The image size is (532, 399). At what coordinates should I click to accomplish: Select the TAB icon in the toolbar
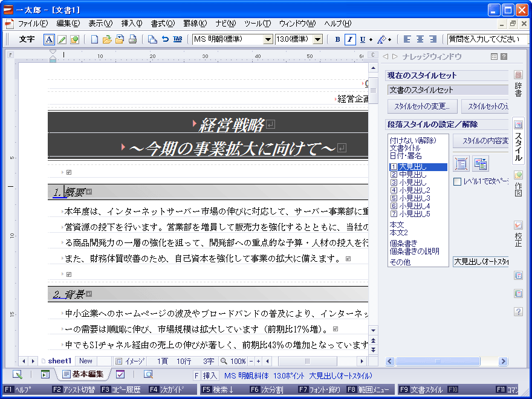click(177, 39)
